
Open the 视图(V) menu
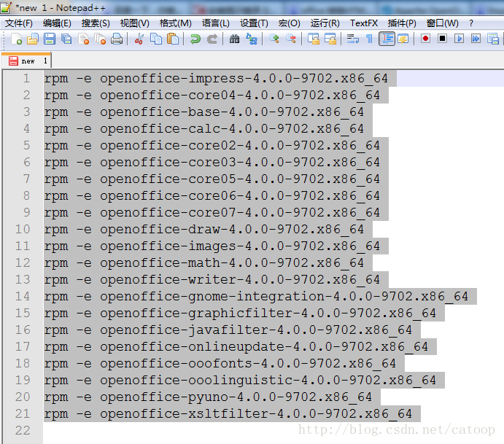(135, 23)
